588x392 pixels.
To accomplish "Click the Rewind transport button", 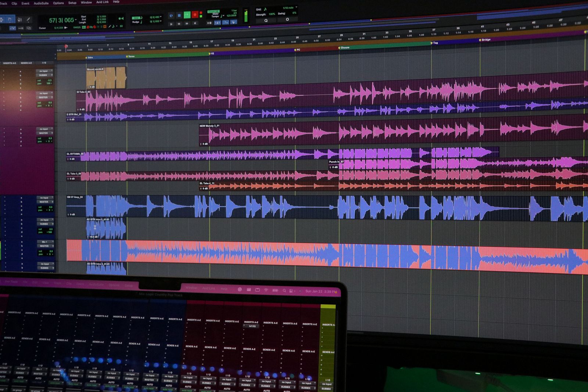I will (x=179, y=24).
